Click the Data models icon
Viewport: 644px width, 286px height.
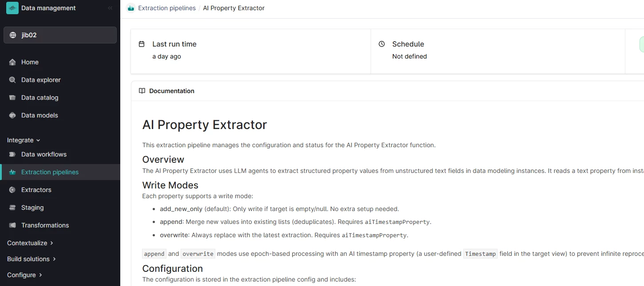click(12, 115)
